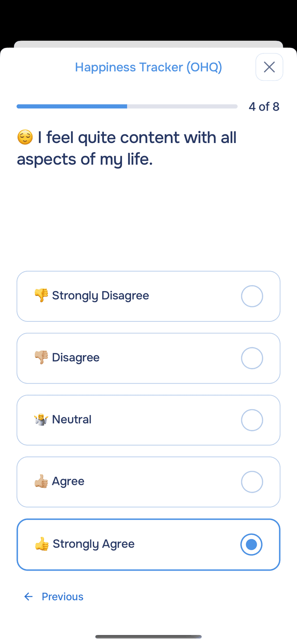297x644 pixels.
Task: Tap the selected Strongly Agree radio button
Action: [252, 544]
